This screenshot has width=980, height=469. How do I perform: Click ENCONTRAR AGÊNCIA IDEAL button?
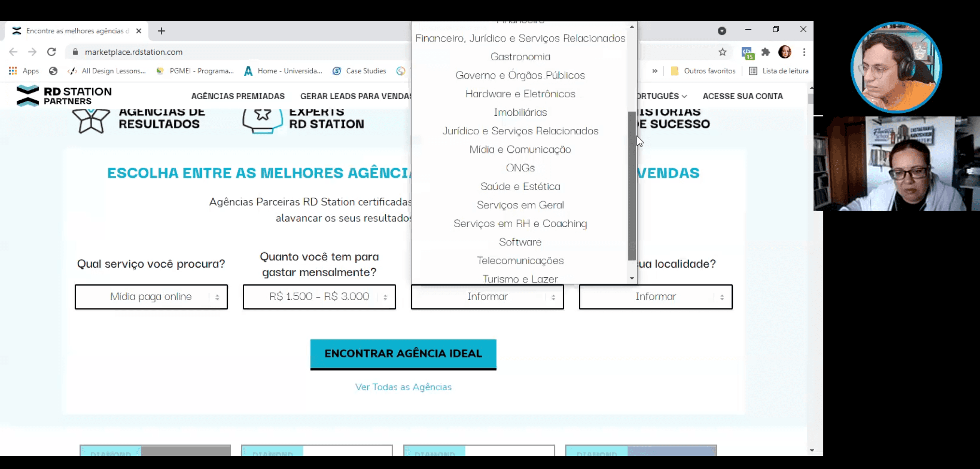tap(403, 354)
